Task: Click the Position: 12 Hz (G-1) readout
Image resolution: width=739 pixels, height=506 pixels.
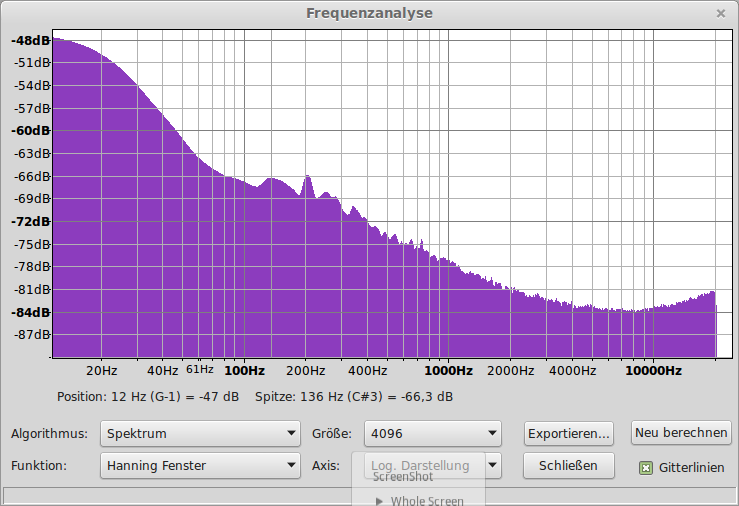Action: pyautogui.click(x=148, y=397)
